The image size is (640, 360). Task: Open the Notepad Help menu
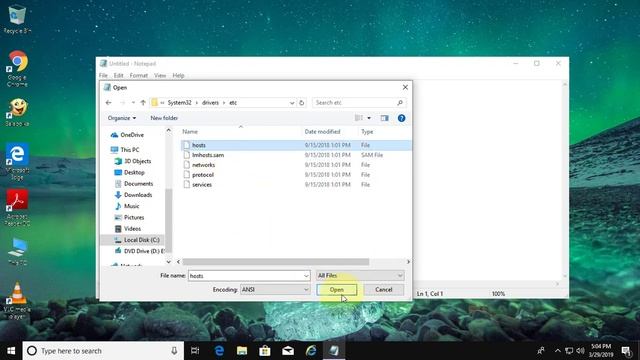coord(178,76)
